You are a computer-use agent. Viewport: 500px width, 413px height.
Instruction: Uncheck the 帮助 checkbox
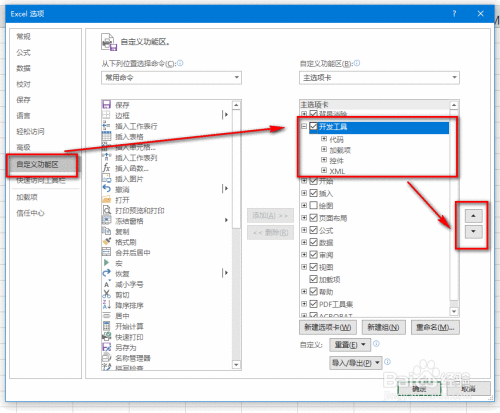[313, 292]
